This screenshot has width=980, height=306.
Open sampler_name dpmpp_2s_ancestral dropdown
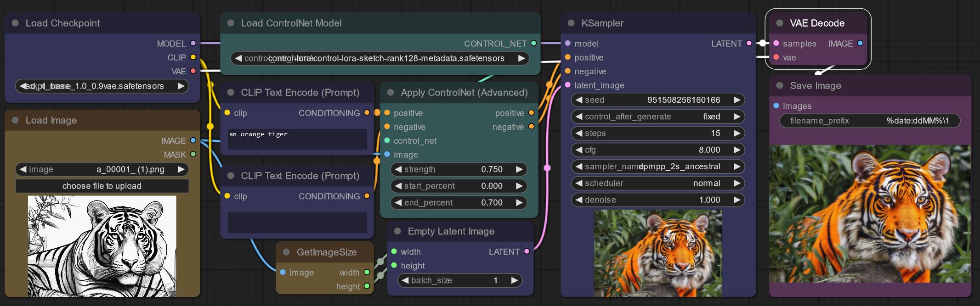[x=657, y=167]
